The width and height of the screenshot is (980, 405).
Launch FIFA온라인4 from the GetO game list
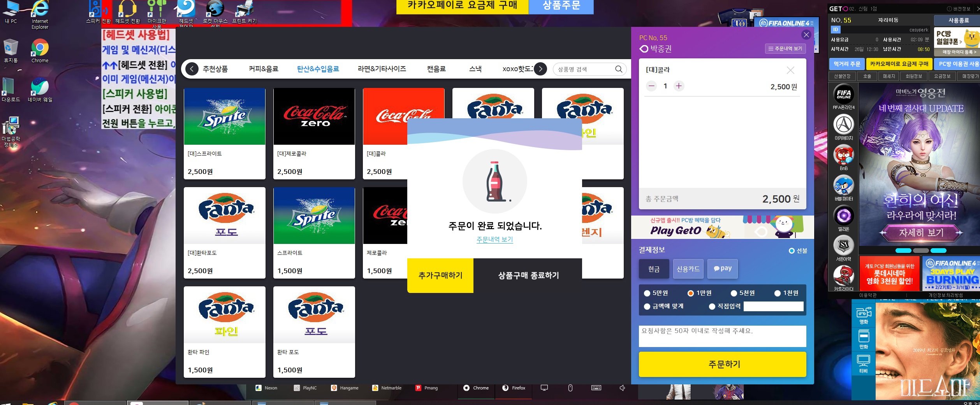pyautogui.click(x=843, y=96)
